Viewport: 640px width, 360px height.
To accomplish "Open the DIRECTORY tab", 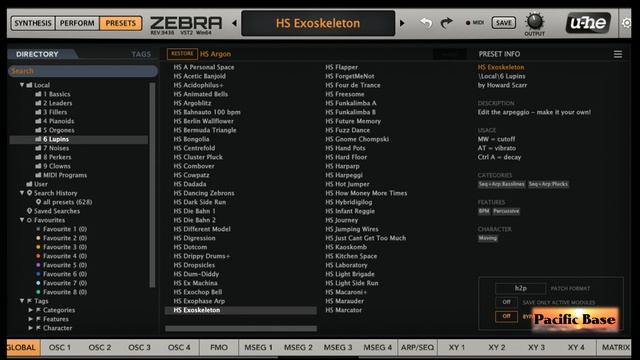I will coord(37,54).
